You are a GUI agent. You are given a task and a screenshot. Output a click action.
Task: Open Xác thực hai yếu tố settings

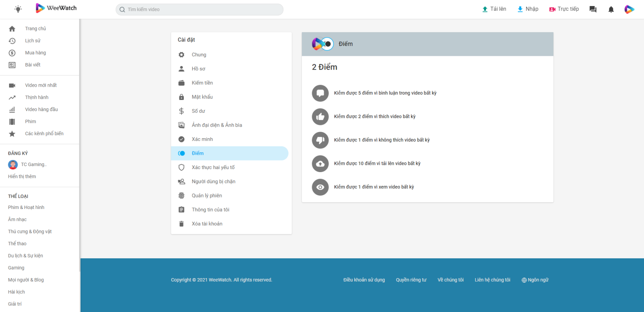tap(213, 167)
